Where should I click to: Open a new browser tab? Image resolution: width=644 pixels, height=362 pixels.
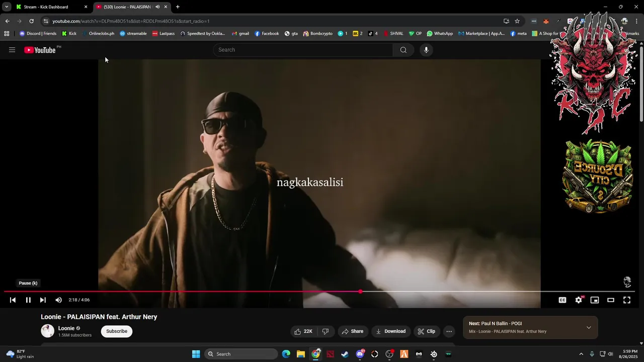[178, 7]
